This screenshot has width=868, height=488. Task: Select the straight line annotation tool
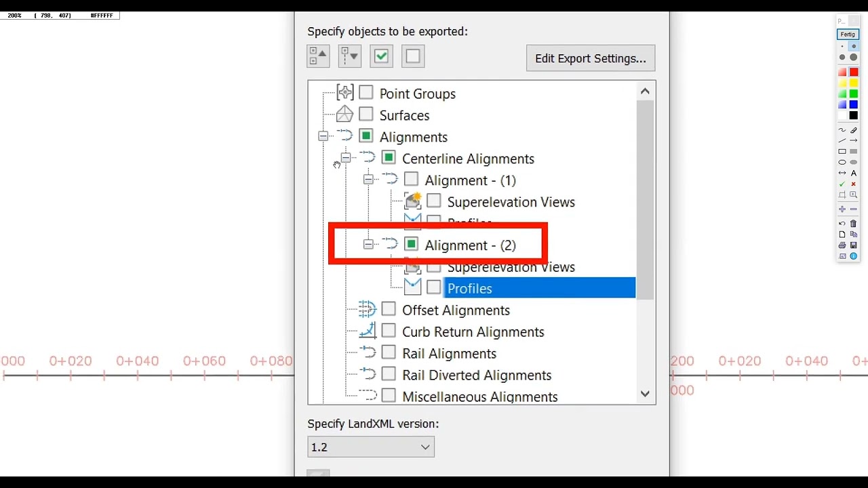pos(842,140)
